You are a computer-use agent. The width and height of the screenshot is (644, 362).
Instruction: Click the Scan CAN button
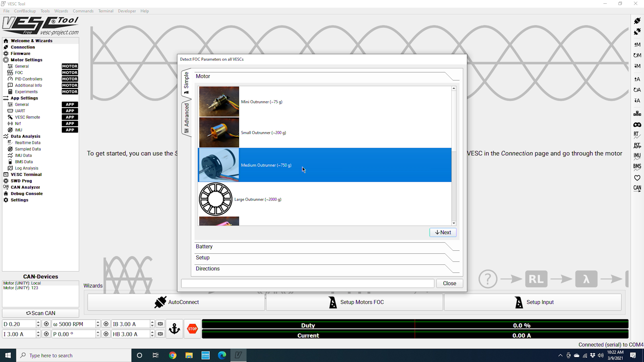pyautogui.click(x=40, y=313)
